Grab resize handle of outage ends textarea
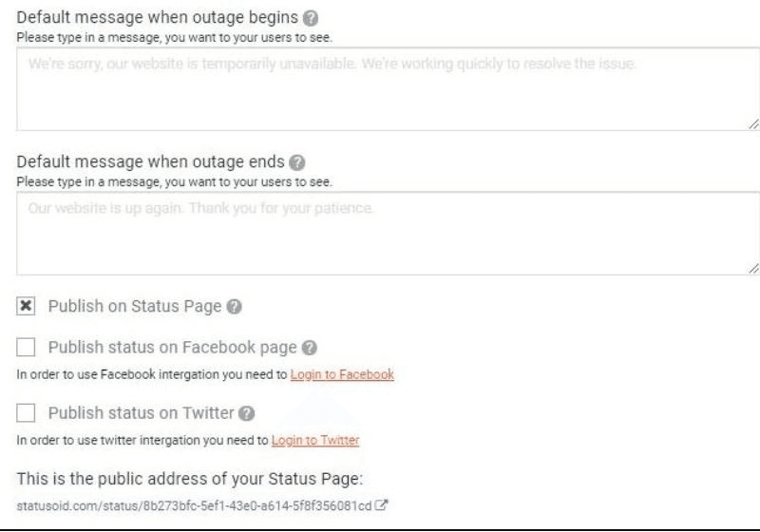The image size is (760, 532). click(x=753, y=269)
